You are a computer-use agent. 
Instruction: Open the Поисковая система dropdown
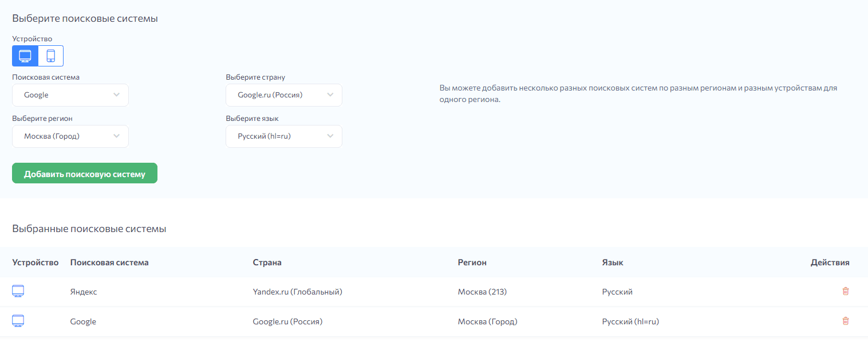[70, 95]
